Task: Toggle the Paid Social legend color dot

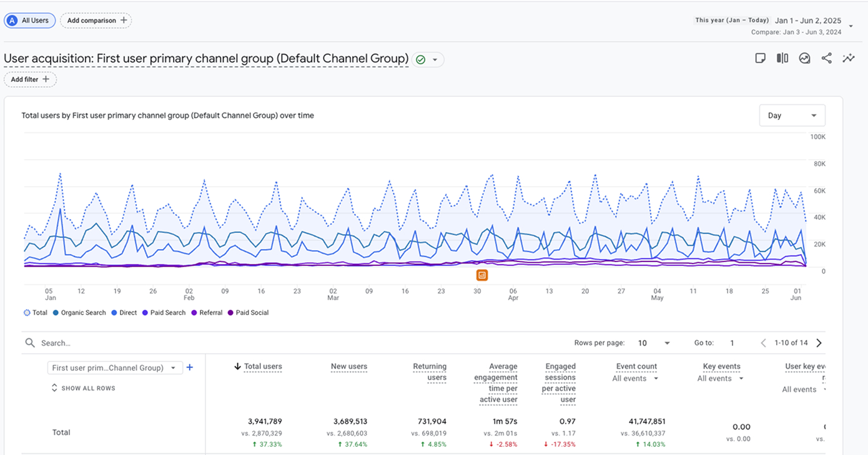Action: pos(231,313)
